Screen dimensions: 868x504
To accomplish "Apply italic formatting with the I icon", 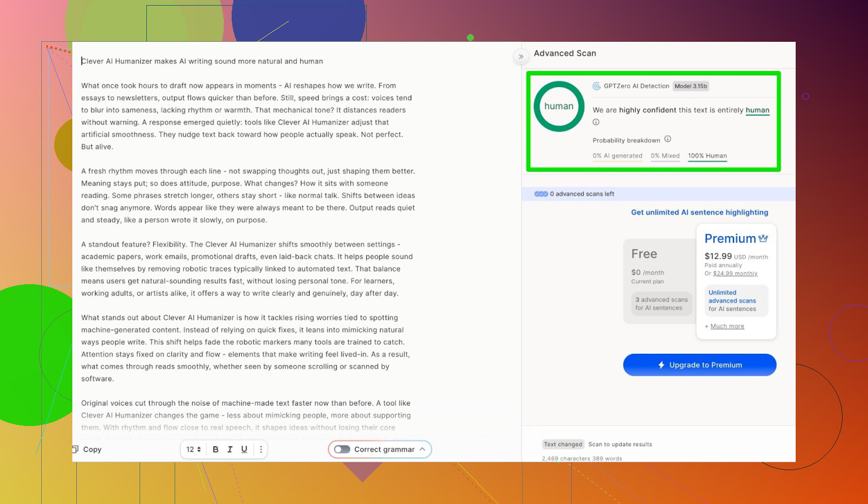I will [230, 449].
